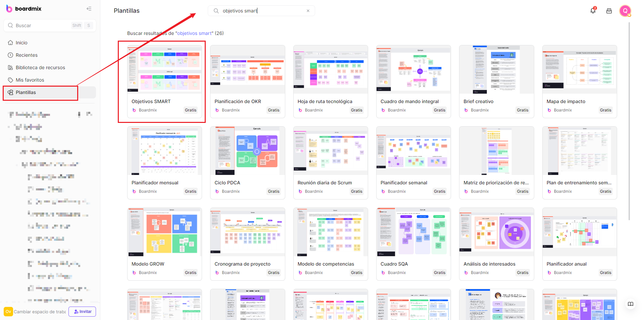Open Reunión diaria de Scrum template
The width and height of the screenshot is (644, 320).
pyautogui.click(x=331, y=163)
